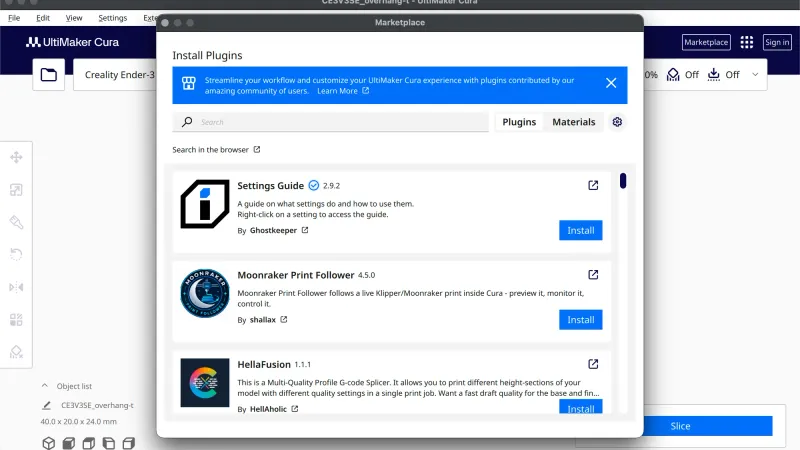Switch to left side view icon
The width and height of the screenshot is (800, 450).
click(109, 443)
